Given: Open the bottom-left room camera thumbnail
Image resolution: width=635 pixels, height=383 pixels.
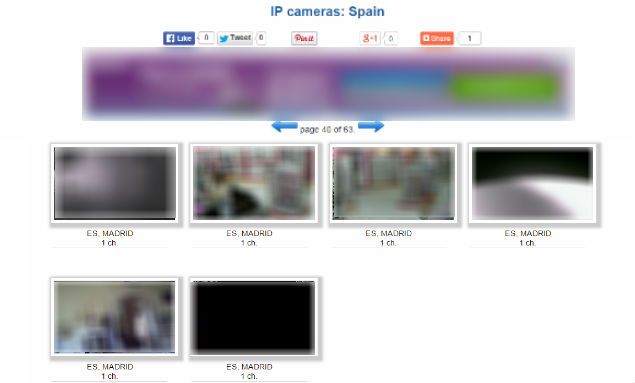Looking at the screenshot, I should 115,317.
